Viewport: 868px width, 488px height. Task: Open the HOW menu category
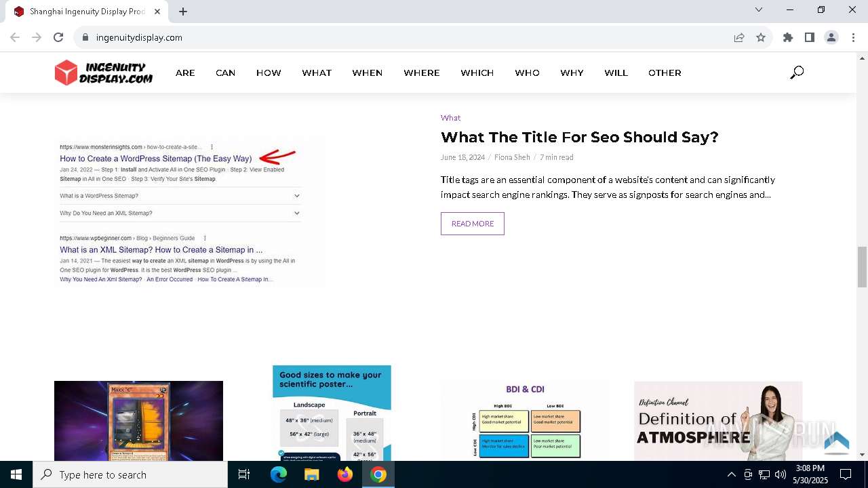(x=269, y=73)
